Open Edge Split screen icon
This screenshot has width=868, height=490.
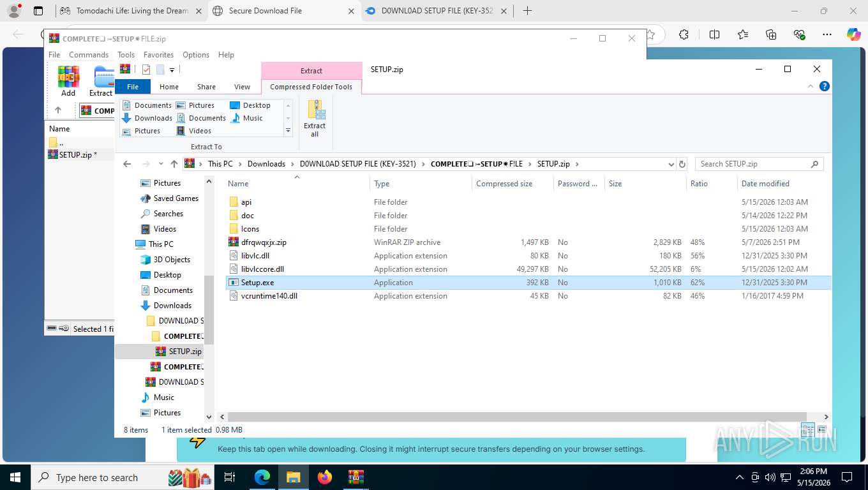click(x=714, y=34)
